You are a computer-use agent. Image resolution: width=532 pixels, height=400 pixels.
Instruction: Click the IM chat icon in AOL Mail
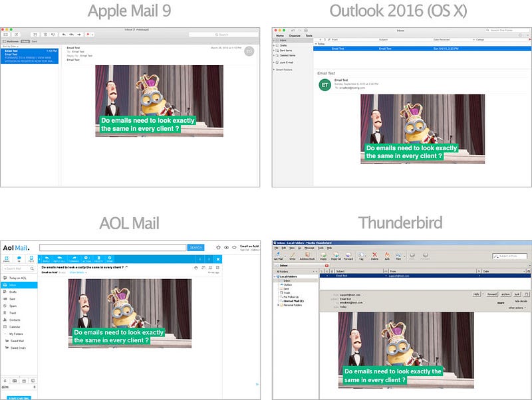[x=19, y=259]
